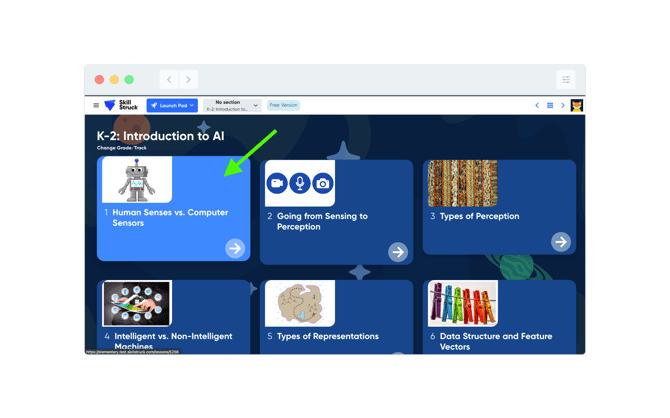
Task: Open lesson 1 Human Senses vs. Computer Sensors
Action: 156,218
